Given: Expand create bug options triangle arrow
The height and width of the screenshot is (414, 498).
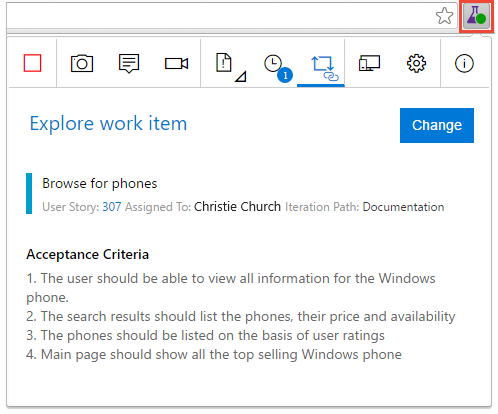Looking at the screenshot, I should coord(241,76).
